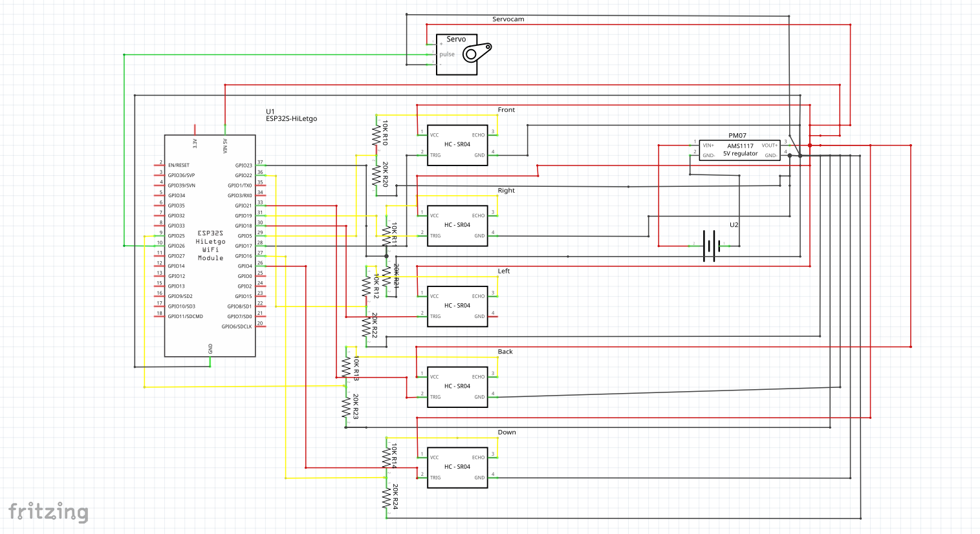Select the 20K R22 resistor

(367, 326)
